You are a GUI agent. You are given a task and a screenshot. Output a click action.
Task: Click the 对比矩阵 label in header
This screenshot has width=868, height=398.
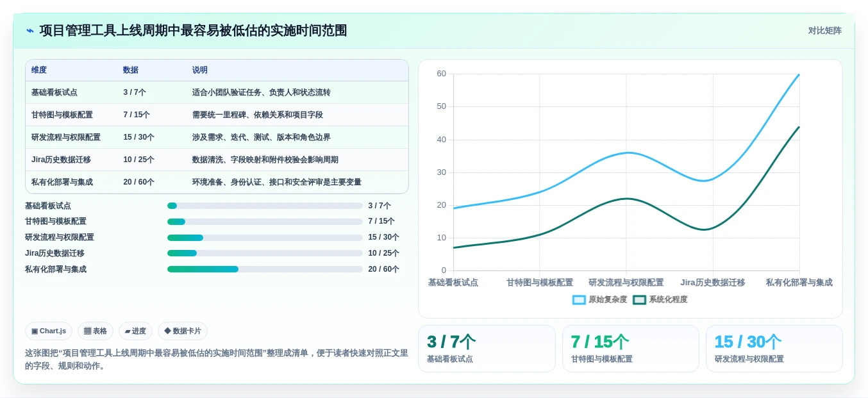coord(824,31)
